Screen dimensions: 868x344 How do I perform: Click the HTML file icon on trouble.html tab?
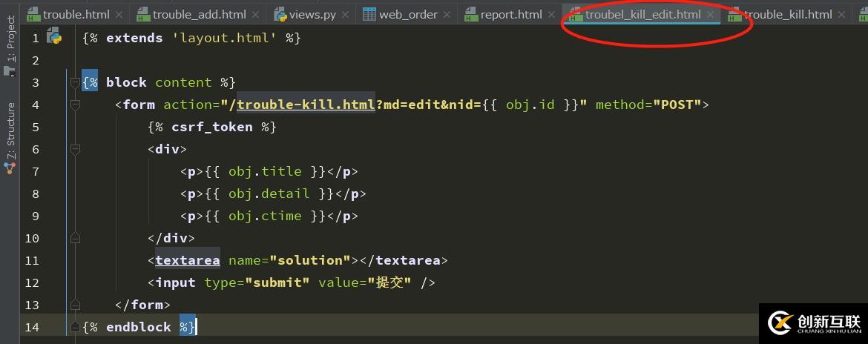point(33,14)
